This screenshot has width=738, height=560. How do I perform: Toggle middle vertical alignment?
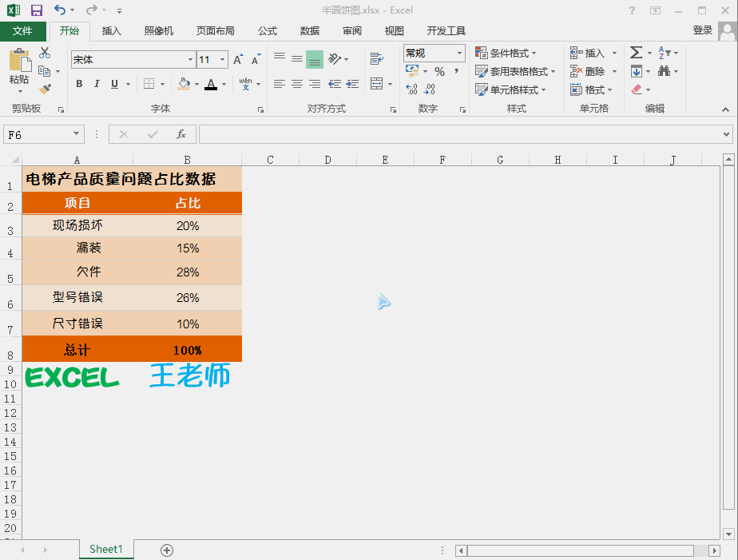[297, 59]
